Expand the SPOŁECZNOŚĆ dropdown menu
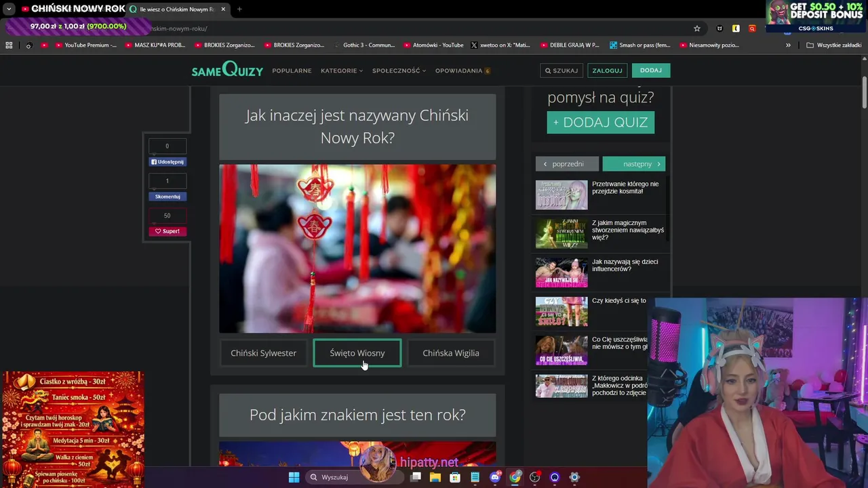Screen dimensions: 868x488 tap(399, 70)
